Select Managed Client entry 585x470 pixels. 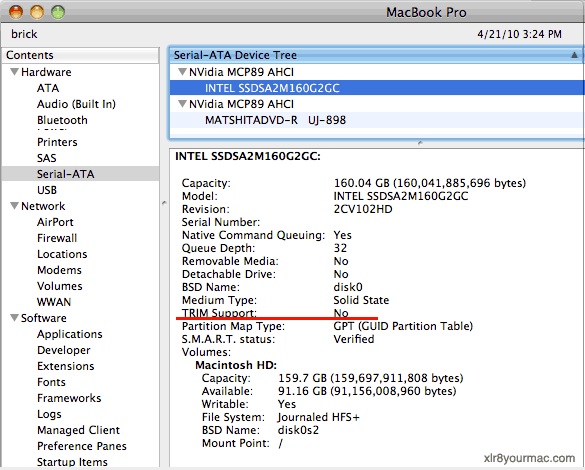pyautogui.click(x=78, y=430)
